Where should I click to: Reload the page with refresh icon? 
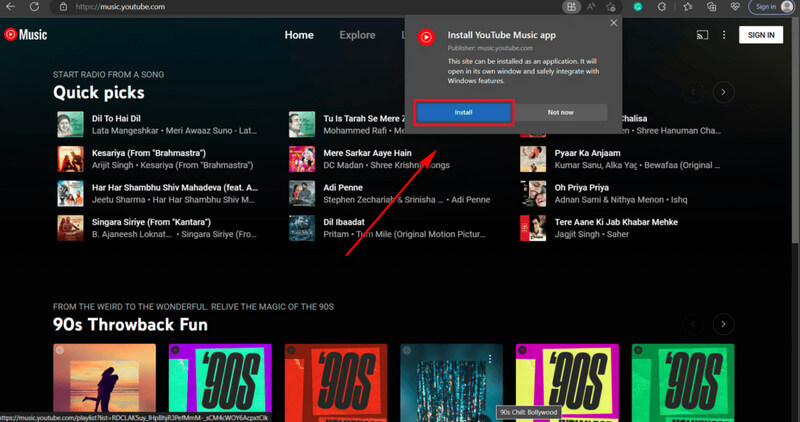[x=34, y=7]
